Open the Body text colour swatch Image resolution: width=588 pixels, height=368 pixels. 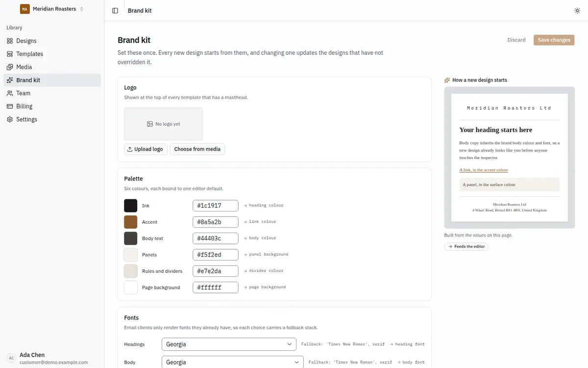(x=131, y=238)
